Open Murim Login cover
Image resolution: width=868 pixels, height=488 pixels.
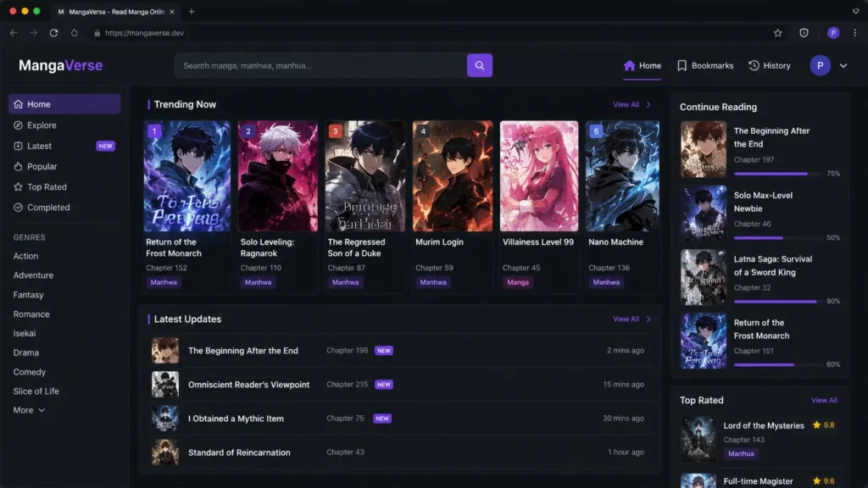pos(453,176)
